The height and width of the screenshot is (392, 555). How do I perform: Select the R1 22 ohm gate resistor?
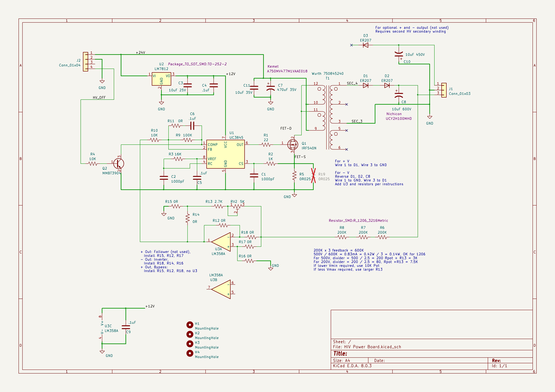pos(266,145)
